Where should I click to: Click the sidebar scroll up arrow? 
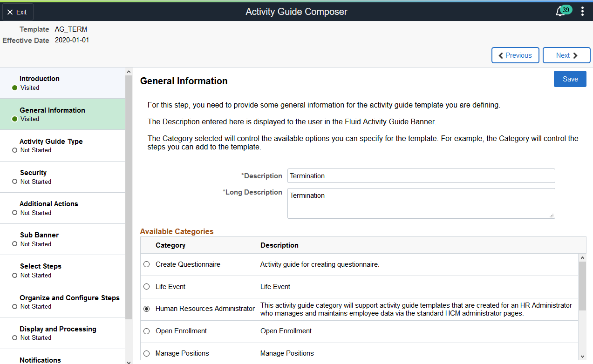pos(129,72)
